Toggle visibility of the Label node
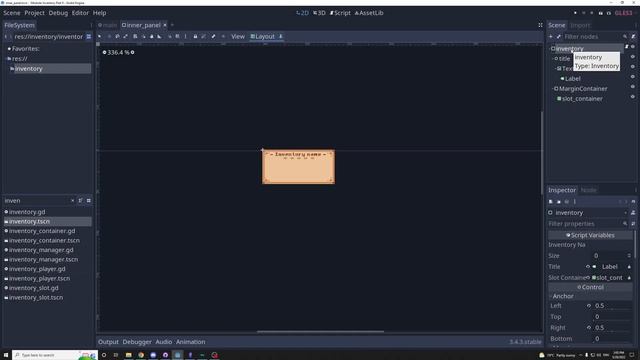 coord(633,77)
